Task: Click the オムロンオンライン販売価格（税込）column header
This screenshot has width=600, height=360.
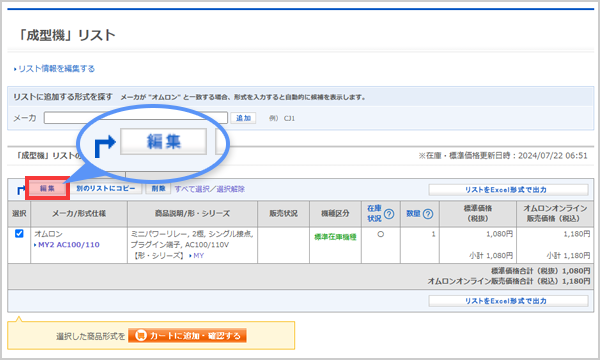Action: click(555, 213)
